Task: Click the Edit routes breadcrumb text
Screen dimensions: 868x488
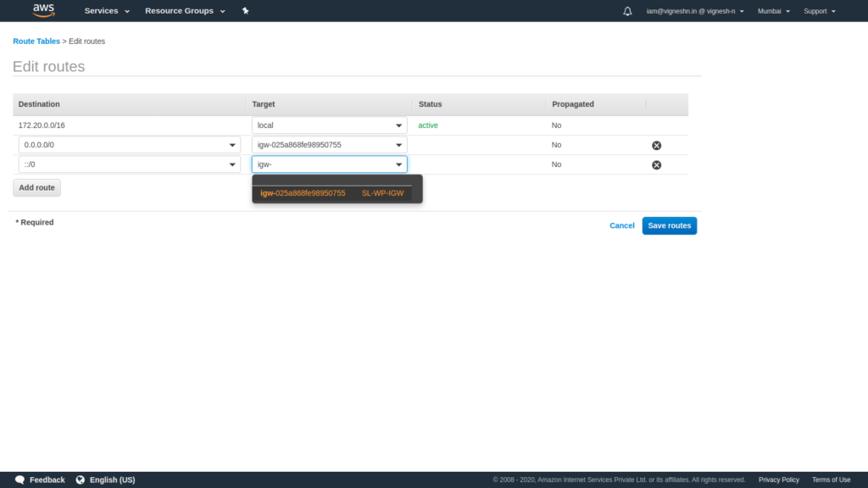Action: 87,41
